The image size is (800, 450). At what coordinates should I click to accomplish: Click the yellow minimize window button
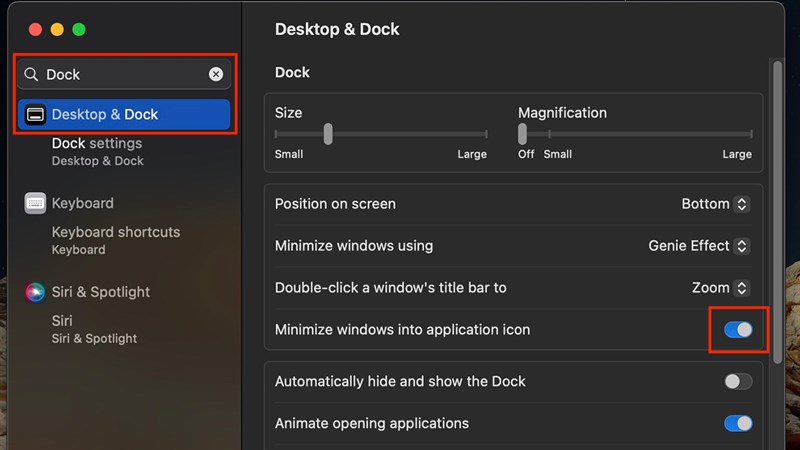[56, 30]
